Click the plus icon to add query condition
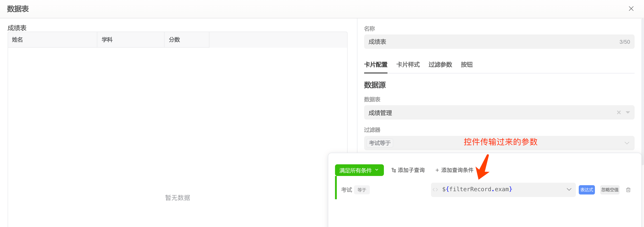The image size is (644, 227). pyautogui.click(x=437, y=170)
